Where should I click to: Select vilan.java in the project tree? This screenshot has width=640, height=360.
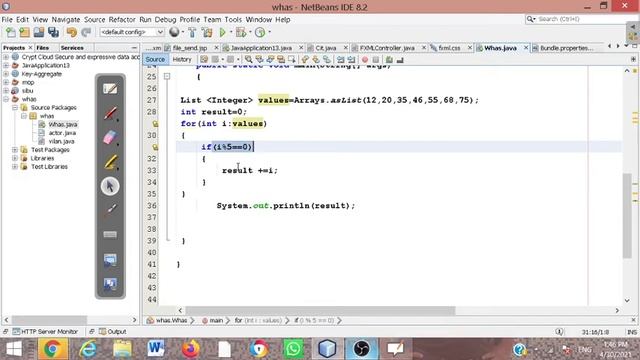pyautogui.click(x=62, y=142)
